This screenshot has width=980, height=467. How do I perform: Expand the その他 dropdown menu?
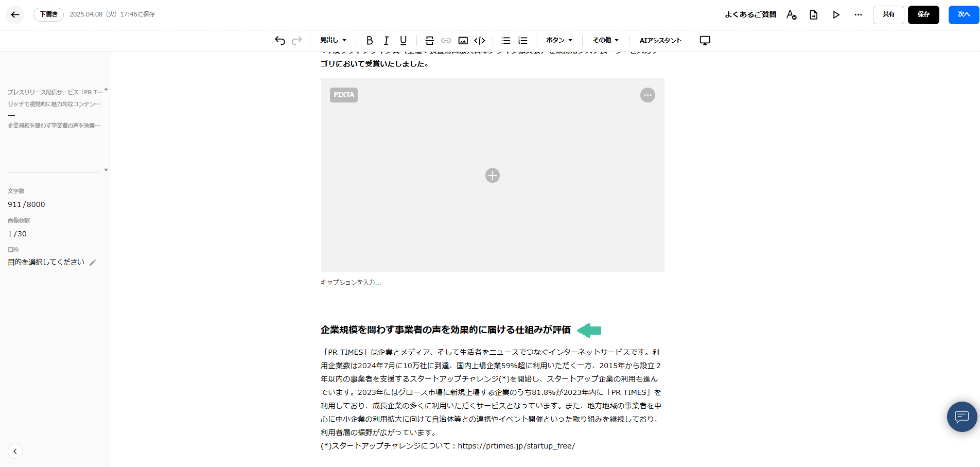point(605,40)
